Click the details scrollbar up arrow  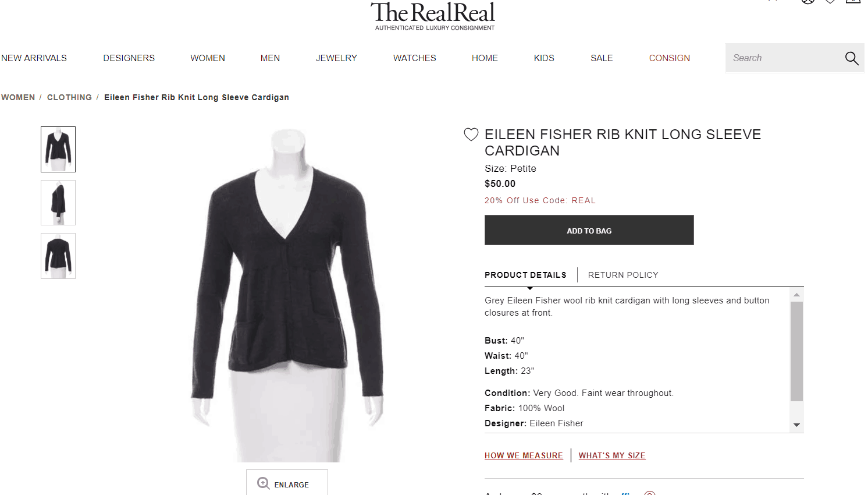tap(797, 295)
